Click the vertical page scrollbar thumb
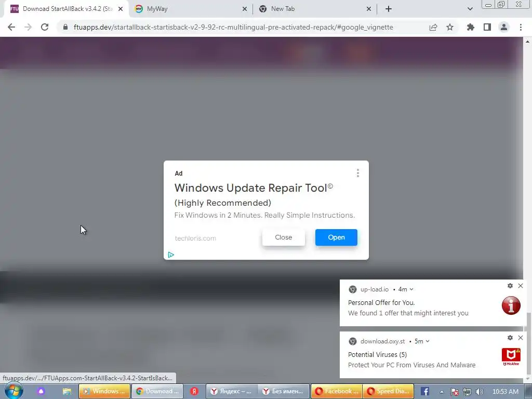Viewport: 532px width, 399px height. [528, 343]
